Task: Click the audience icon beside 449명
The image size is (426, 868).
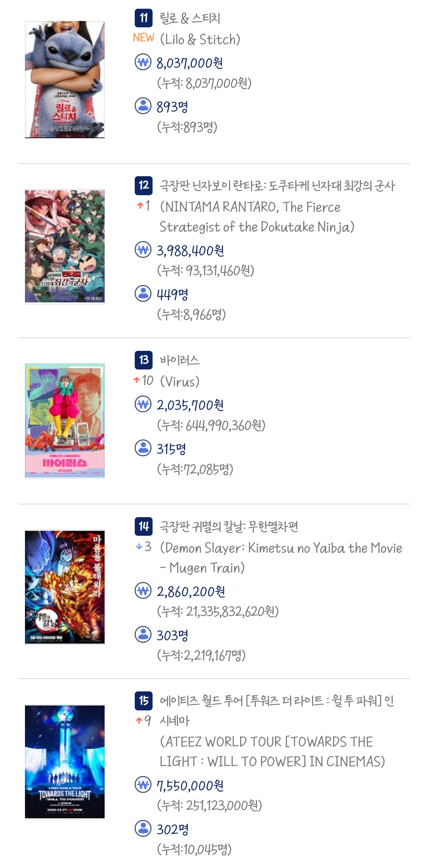Action: 143,293
